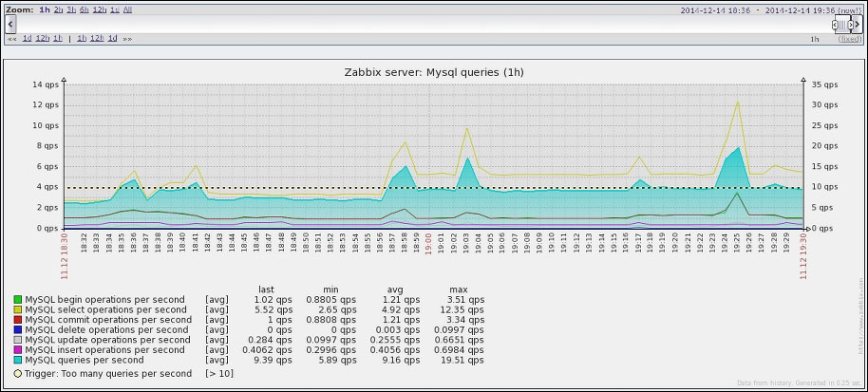The width and height of the screenshot is (868, 392).
Task: Set the zoom to 2h
Action: tap(59, 9)
